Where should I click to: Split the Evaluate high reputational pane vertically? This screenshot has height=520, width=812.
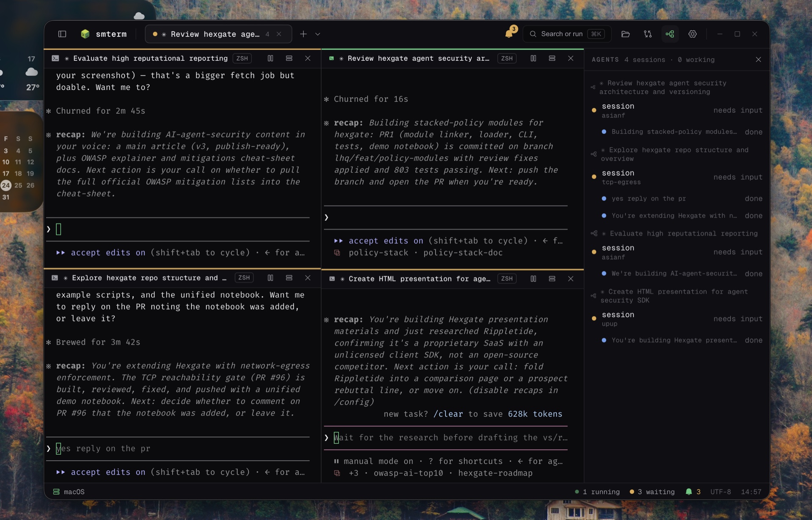270,58
